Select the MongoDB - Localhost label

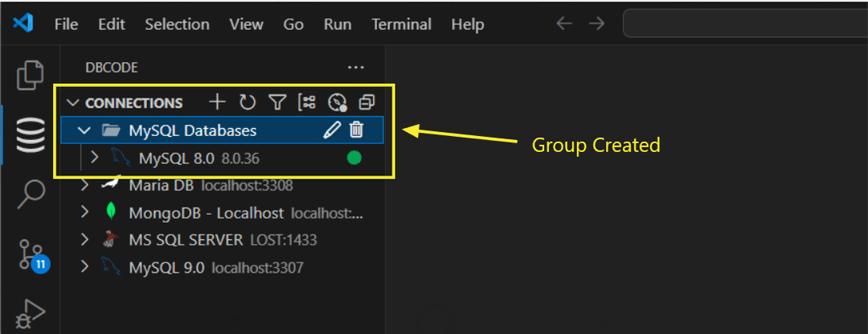click(206, 212)
